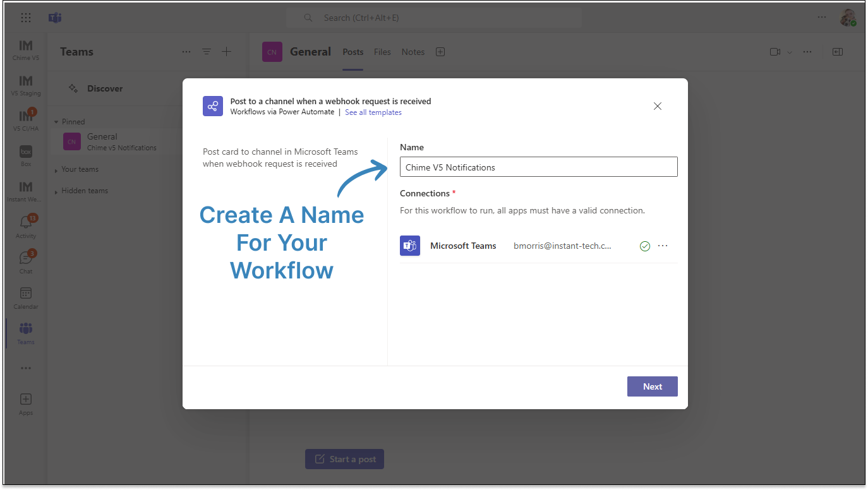Switch to the Files tab
This screenshot has height=490, width=868.
coord(382,52)
